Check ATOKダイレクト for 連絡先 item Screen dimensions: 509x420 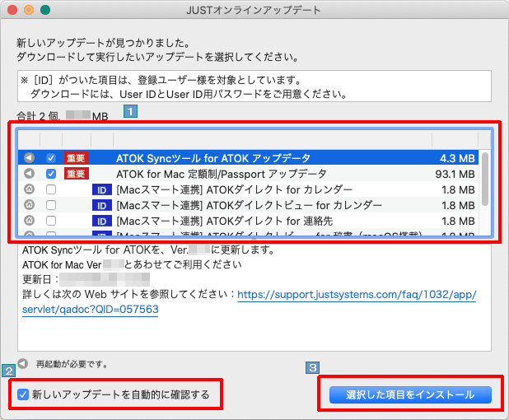pos(51,221)
